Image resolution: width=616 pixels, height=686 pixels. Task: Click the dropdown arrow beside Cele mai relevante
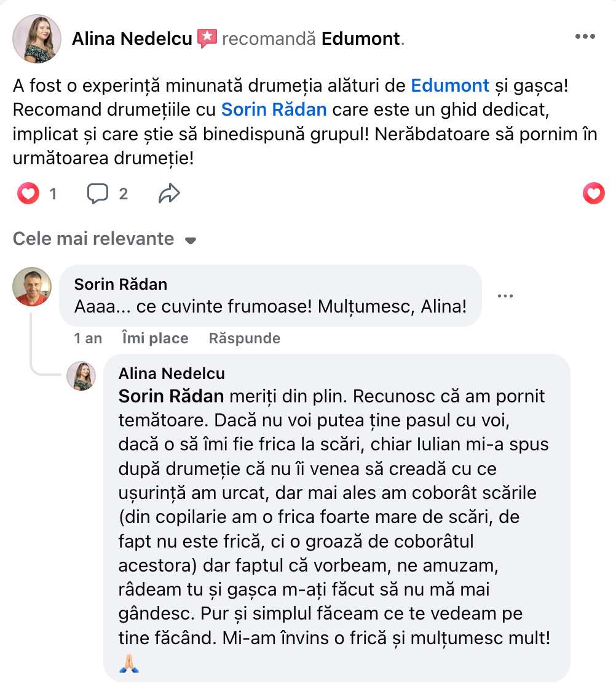click(x=191, y=240)
